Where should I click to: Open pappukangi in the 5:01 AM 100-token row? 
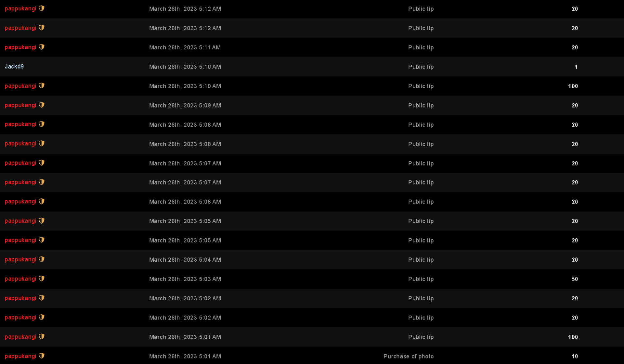pyautogui.click(x=20, y=337)
